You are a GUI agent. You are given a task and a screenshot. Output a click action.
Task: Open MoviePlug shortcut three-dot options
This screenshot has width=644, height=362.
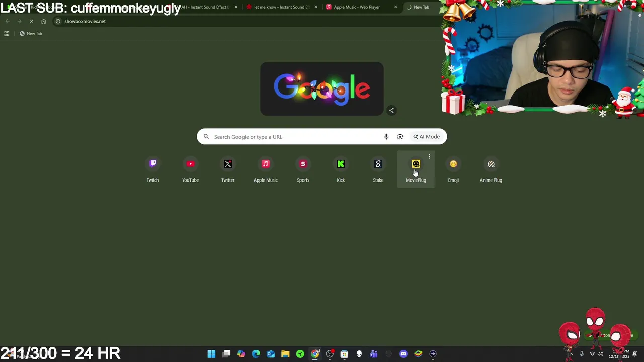pos(429,157)
